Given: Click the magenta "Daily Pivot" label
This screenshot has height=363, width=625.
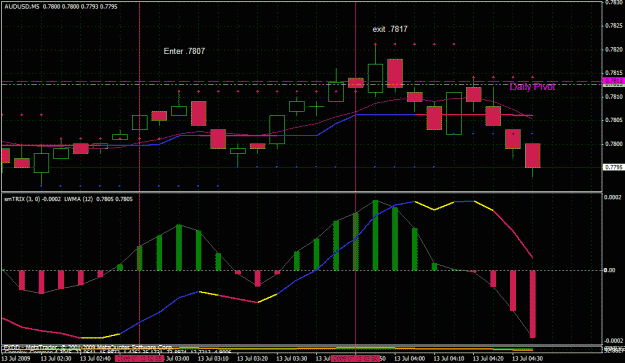Looking at the screenshot, I should tap(532, 87).
